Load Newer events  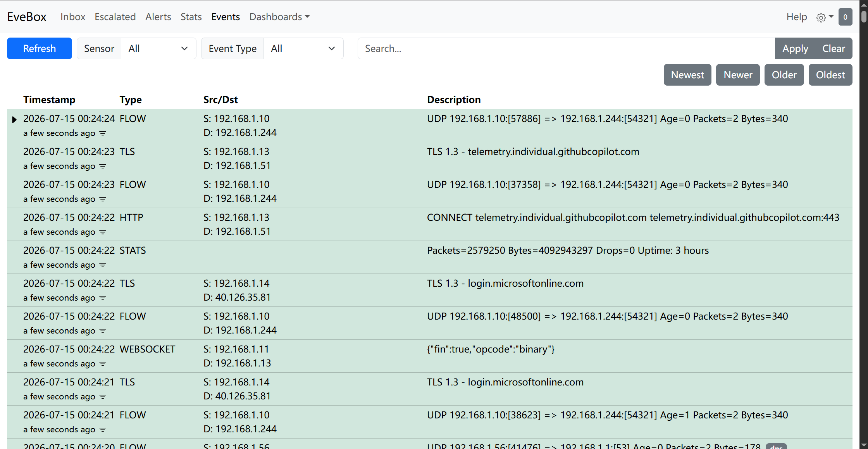click(738, 75)
